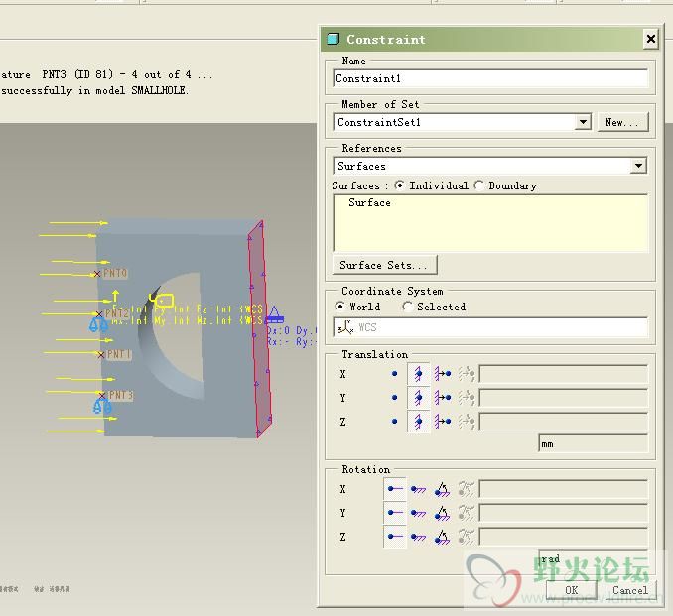This screenshot has height=616, width=673.
Task: Set Translation X to Prescribed
Action: (443, 374)
